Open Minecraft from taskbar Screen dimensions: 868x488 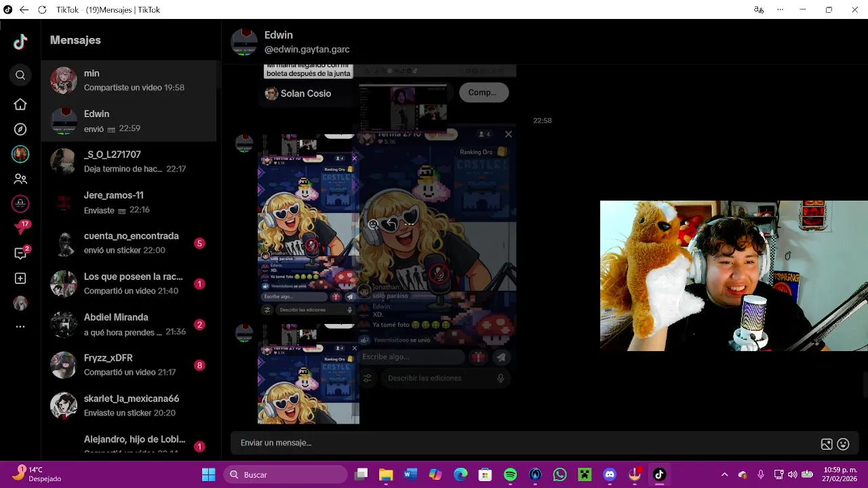click(585, 474)
